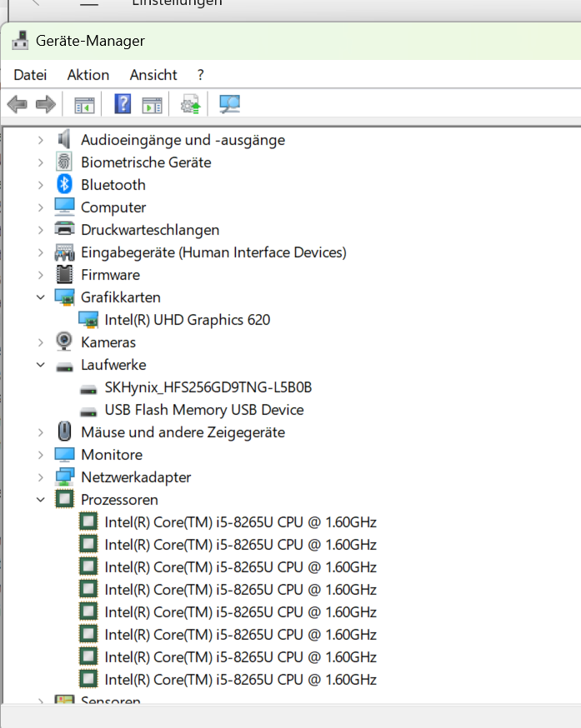Collapse the Grafikkarten node
Viewport: 581px width, 728px height.
click(x=41, y=297)
